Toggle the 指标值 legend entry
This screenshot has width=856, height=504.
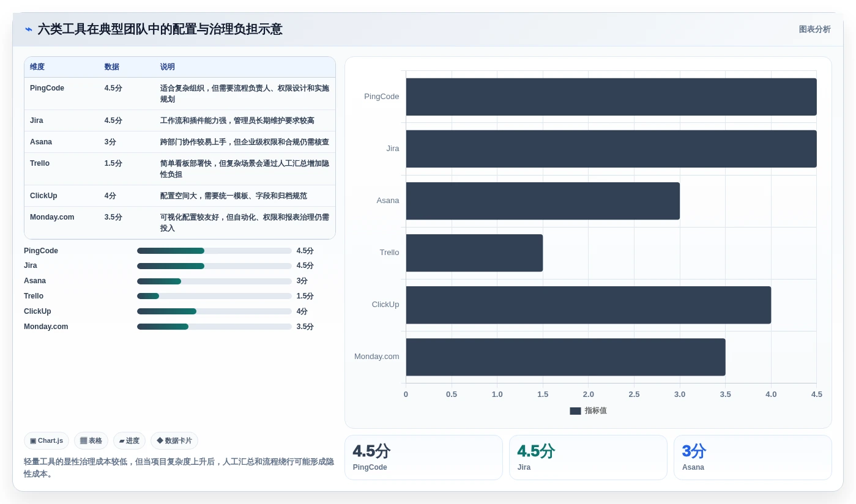tap(588, 411)
